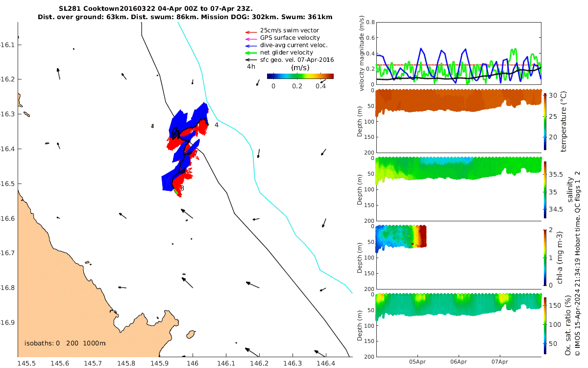The height and width of the screenshot is (368, 588).
Task: Click the longitude tick label '146.1'
Action: click(226, 363)
